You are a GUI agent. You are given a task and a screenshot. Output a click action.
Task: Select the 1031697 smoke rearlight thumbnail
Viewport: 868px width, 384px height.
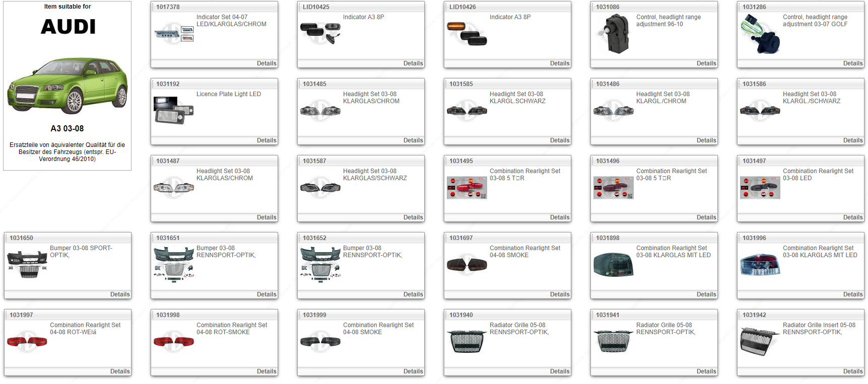467,264
